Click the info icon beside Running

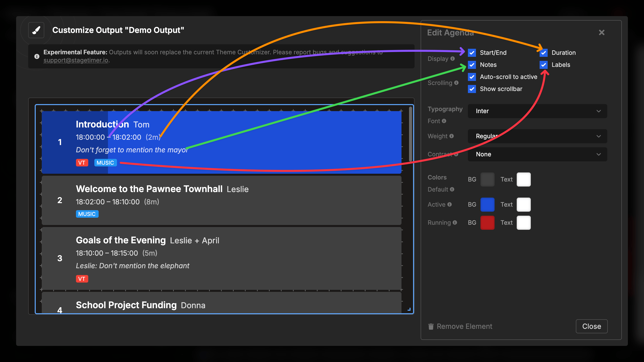click(454, 222)
